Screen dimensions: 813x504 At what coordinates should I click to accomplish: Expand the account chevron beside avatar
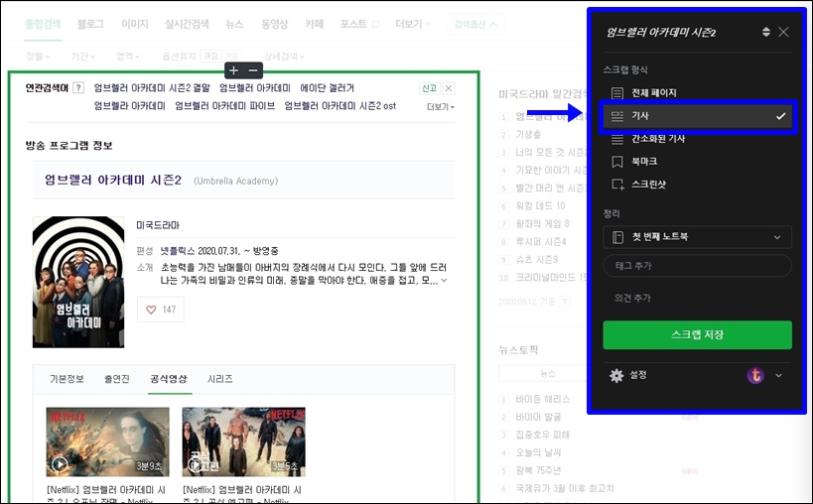(778, 376)
